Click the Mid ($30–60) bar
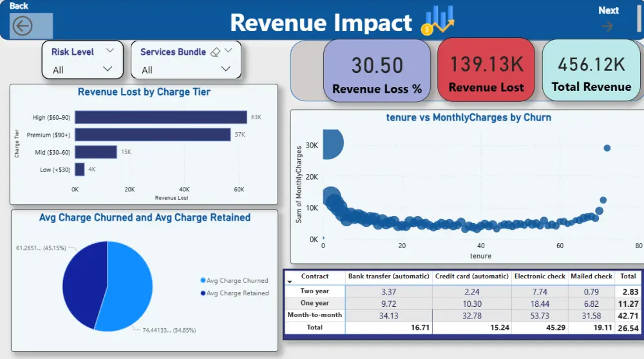Screen dimensions: 644x359 point(96,152)
